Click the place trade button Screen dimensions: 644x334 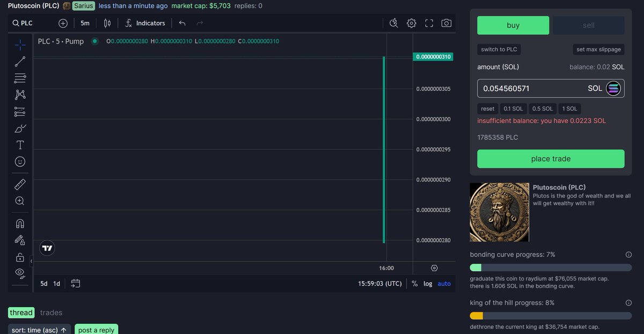coord(551,159)
